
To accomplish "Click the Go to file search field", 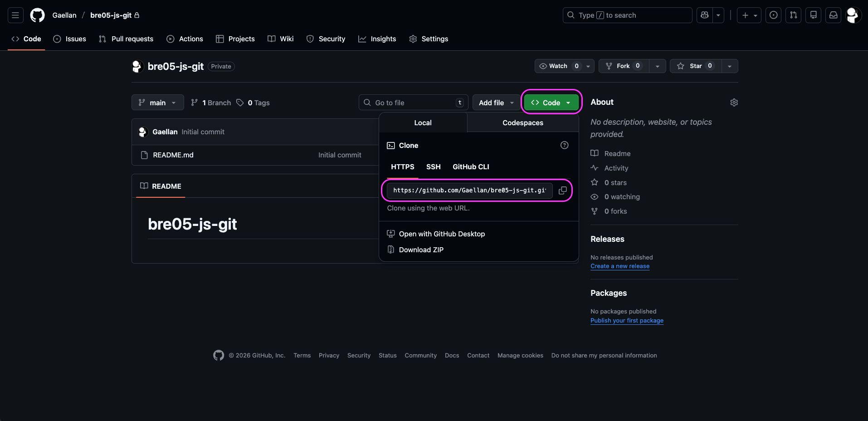I will click(x=413, y=103).
